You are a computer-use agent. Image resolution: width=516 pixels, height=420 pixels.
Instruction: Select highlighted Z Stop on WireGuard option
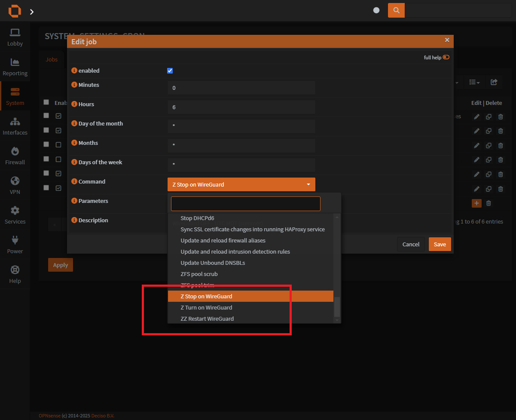(x=250, y=296)
